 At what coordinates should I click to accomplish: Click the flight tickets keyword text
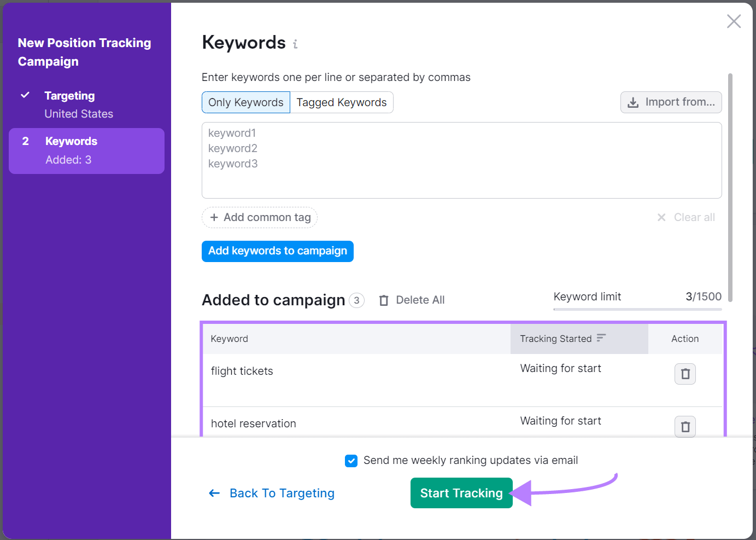242,371
